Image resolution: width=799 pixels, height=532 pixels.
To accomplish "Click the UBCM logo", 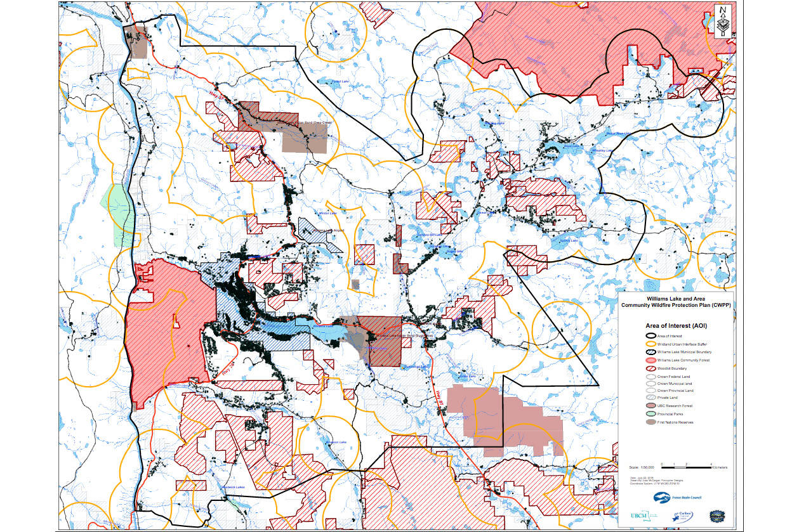I will coord(644,515).
